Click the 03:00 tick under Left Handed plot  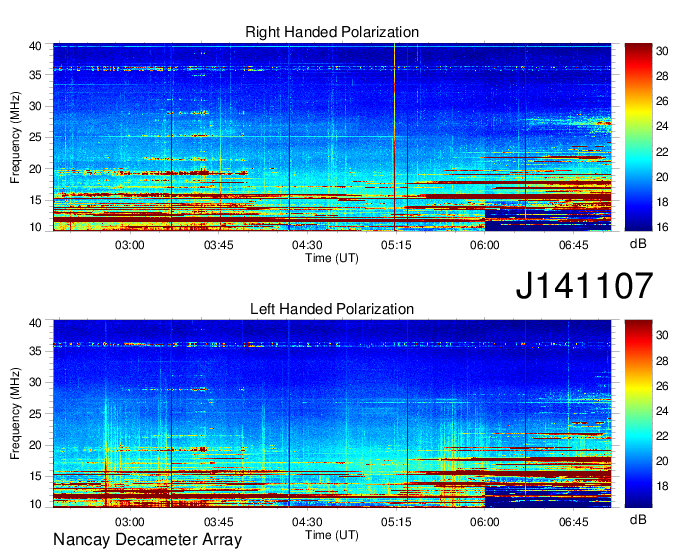tap(129, 522)
